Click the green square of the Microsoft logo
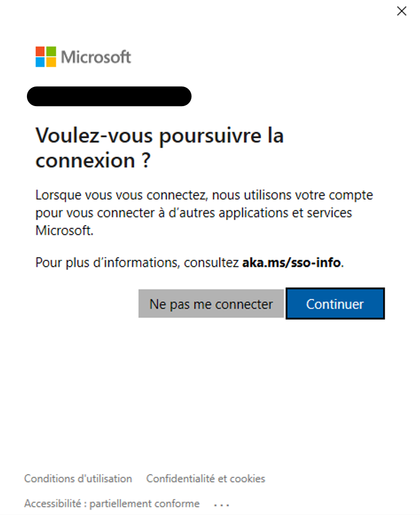This screenshot has width=420, height=515. click(51, 52)
